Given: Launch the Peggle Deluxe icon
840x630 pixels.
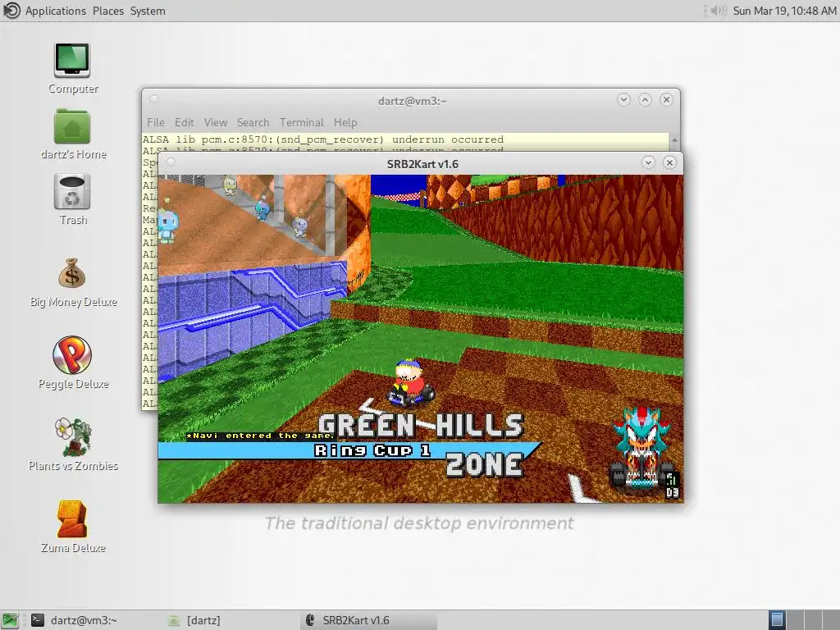Looking at the screenshot, I should (x=72, y=354).
